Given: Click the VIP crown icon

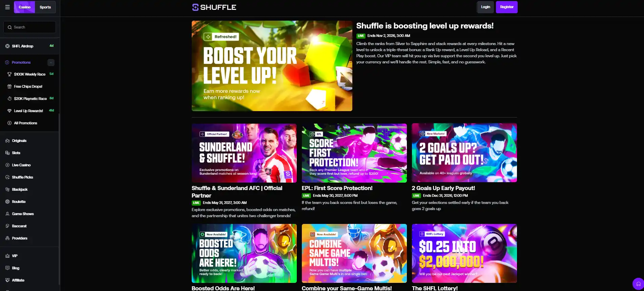Looking at the screenshot, I should click(7, 256).
